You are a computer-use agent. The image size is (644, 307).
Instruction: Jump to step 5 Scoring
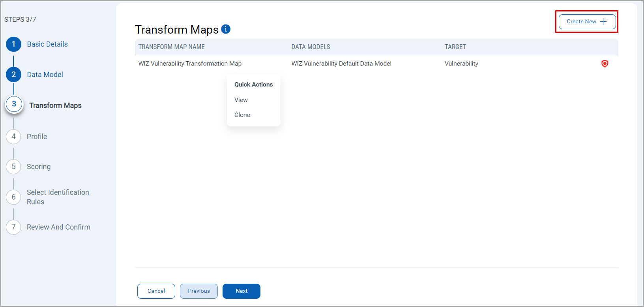point(39,167)
